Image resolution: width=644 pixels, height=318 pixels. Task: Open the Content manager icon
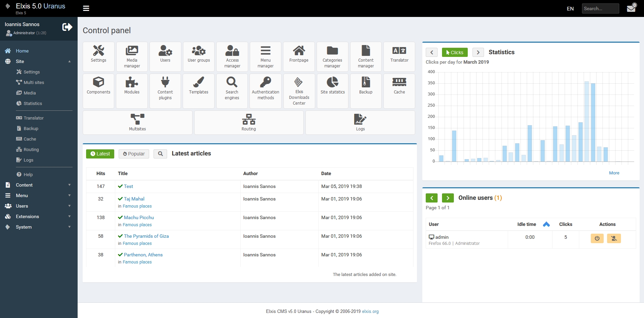pos(366,57)
